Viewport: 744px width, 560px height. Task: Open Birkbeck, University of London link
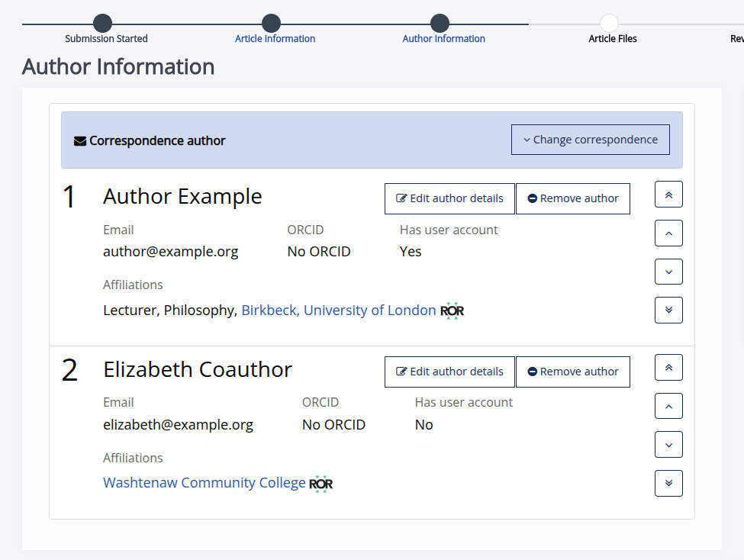pos(339,311)
